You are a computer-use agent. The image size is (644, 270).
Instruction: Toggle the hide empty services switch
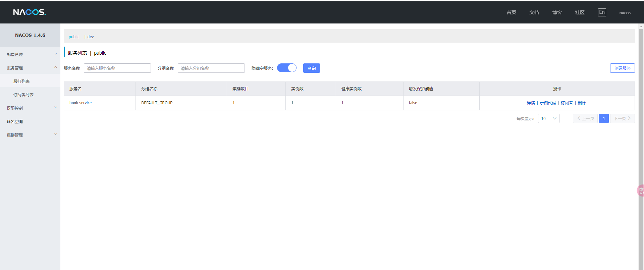point(287,68)
